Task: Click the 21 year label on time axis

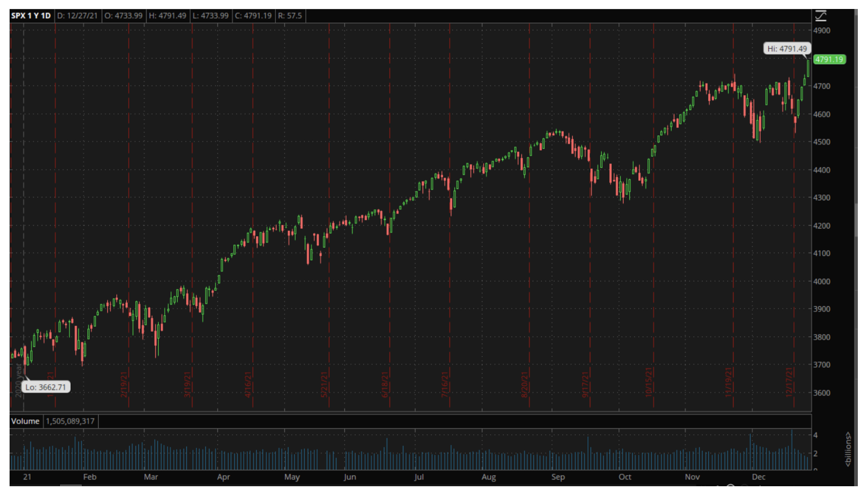Action: (x=26, y=477)
